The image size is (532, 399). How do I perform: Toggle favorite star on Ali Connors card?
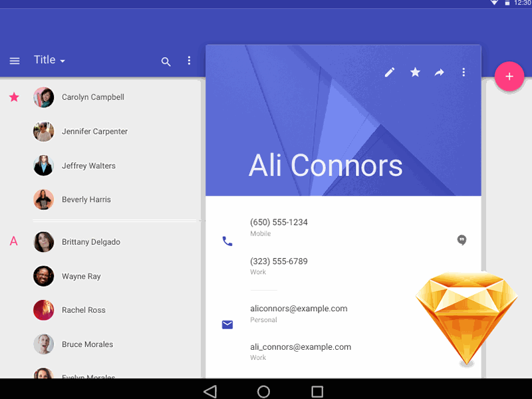pos(415,72)
